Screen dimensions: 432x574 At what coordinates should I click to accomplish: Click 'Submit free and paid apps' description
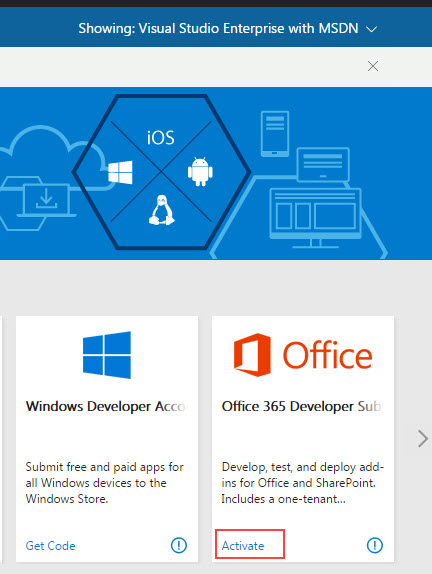pyautogui.click(x=104, y=483)
